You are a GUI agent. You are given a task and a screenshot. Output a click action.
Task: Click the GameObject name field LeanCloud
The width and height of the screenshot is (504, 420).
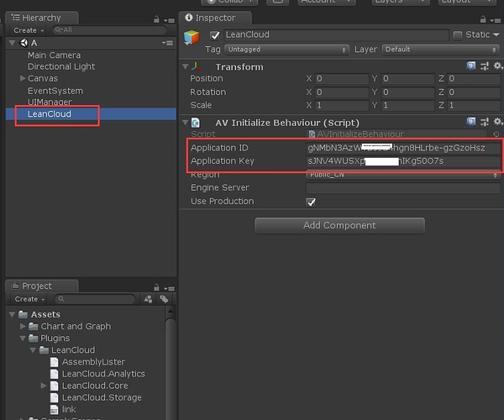tap(336, 34)
